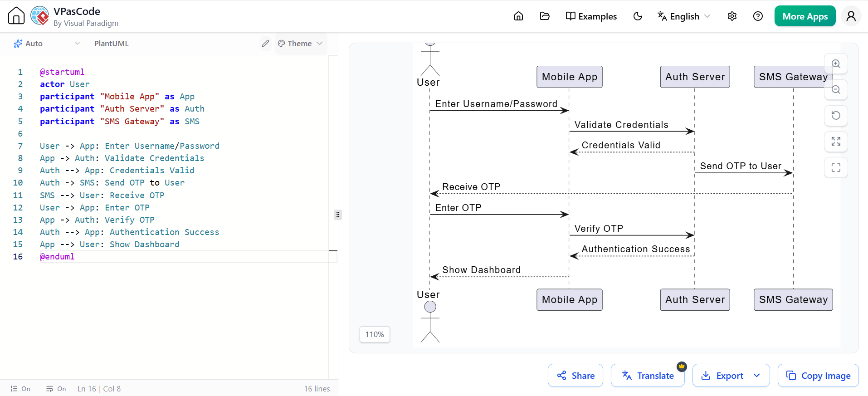Click code line Validate Credentials
The height and width of the screenshot is (396, 868).
pos(122,158)
